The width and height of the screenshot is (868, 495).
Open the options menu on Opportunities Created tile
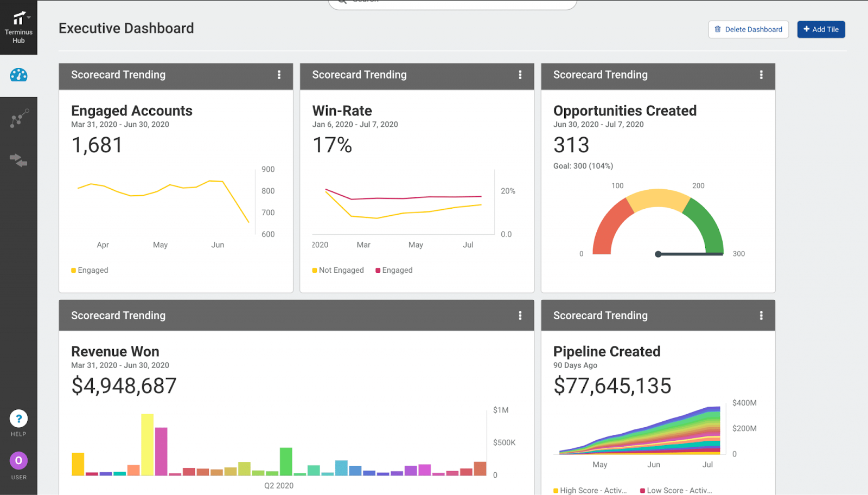[x=762, y=76]
